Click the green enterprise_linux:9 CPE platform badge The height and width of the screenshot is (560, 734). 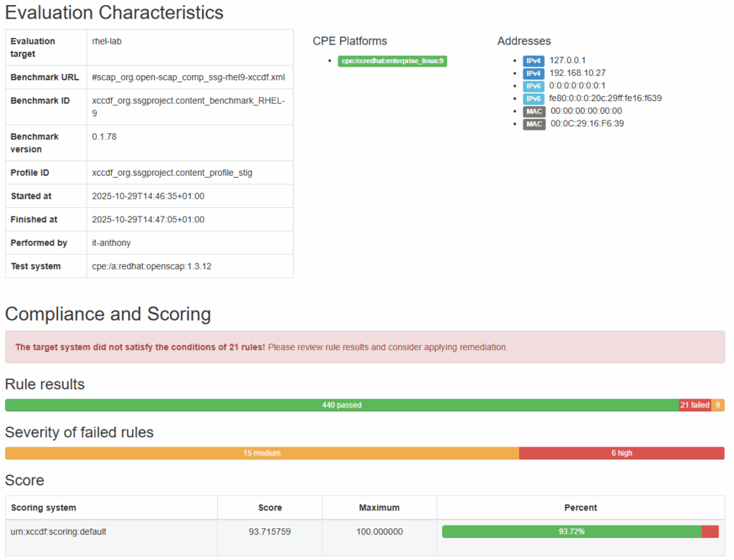pos(392,61)
